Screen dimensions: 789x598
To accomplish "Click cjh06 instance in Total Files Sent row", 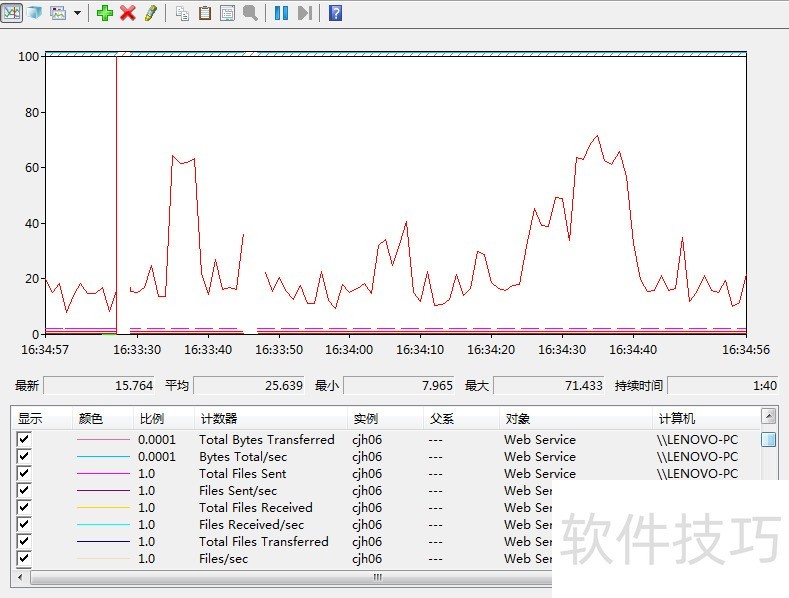I will tap(367, 474).
